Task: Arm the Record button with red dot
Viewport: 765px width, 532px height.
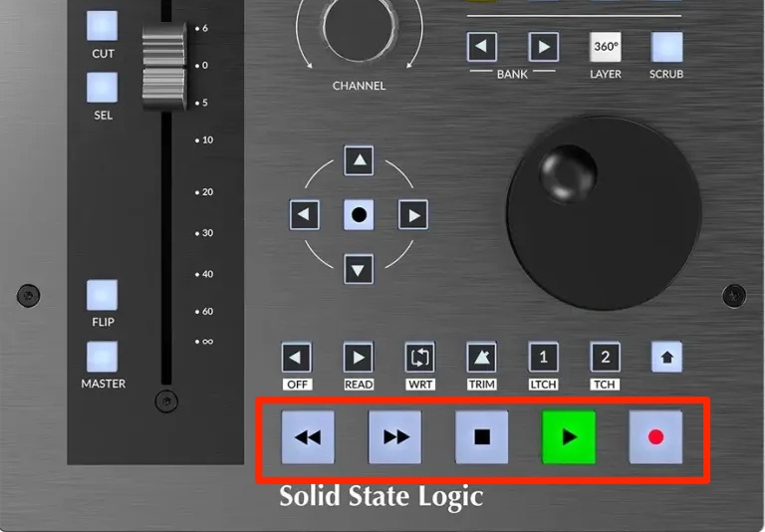Action: [655, 436]
